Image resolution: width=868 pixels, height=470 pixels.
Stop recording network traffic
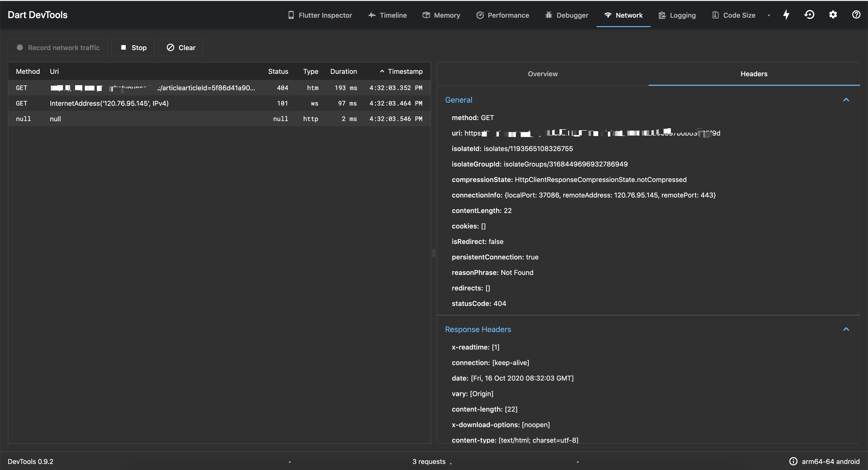click(x=133, y=47)
